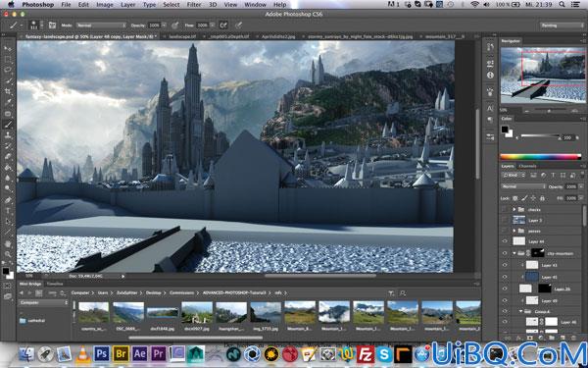
Task: Click lock image pixels brush icon
Action: pos(524,198)
